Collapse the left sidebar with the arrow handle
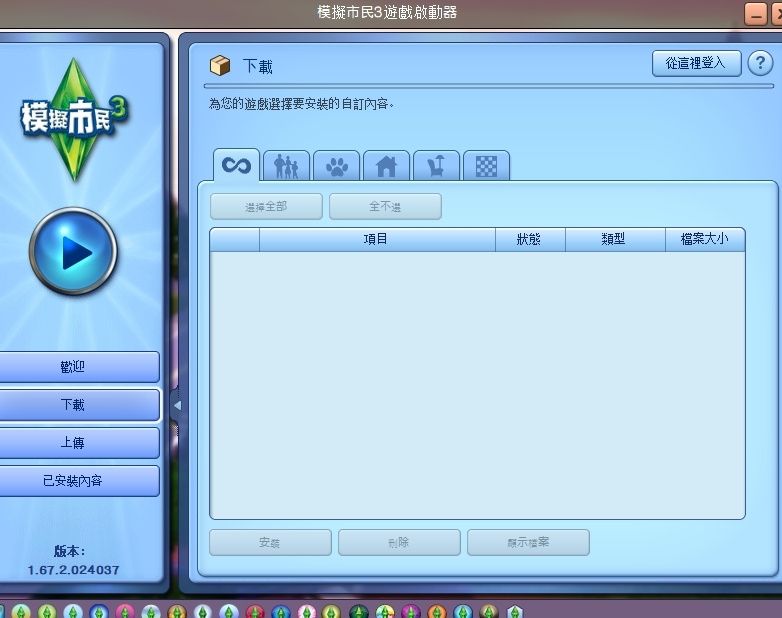Viewport: 782px width, 618px height. click(x=177, y=406)
